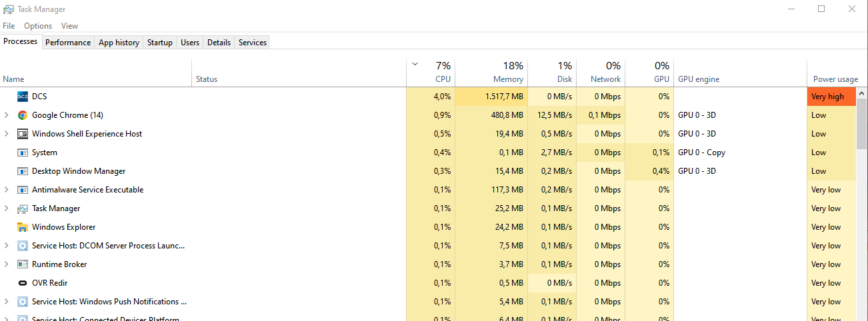The image size is (868, 321).
Task: Sort by Power usage column header
Action: (x=831, y=73)
